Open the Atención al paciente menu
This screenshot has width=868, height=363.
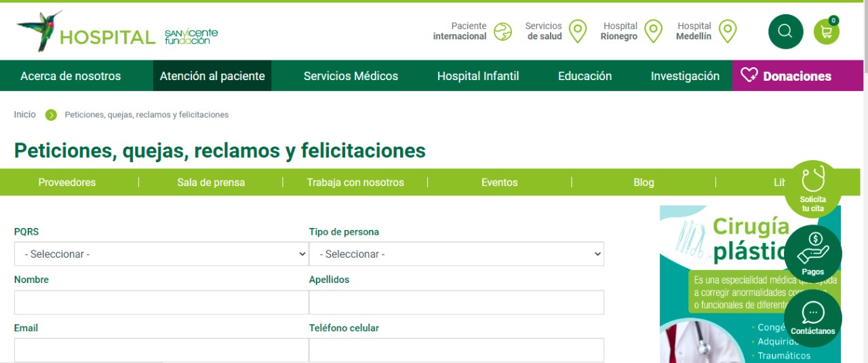click(212, 76)
